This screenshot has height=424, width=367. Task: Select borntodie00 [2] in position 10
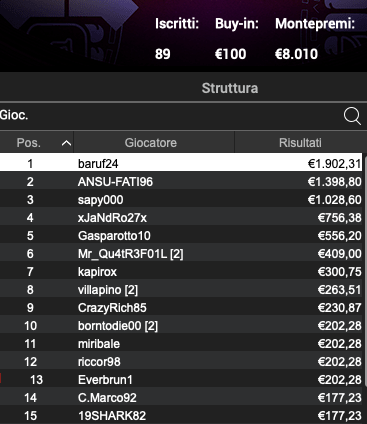[x=181, y=326]
